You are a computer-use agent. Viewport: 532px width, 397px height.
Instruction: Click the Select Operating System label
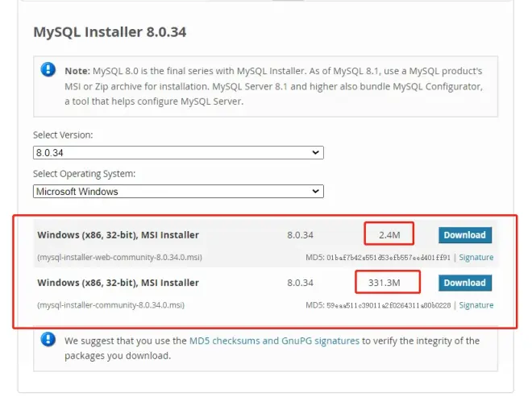(84, 174)
